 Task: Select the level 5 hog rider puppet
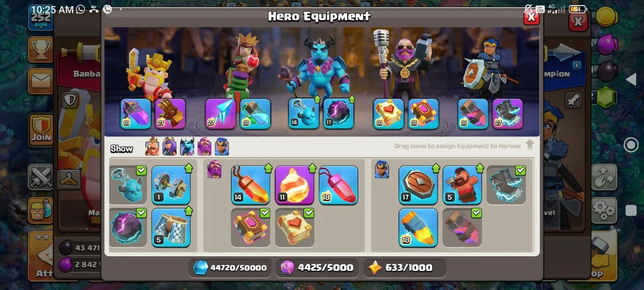pyautogui.click(x=462, y=185)
